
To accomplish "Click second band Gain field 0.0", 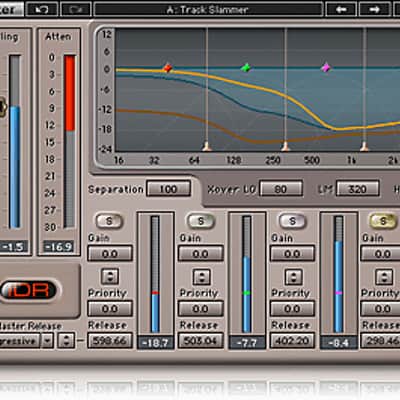I will (x=200, y=254).
